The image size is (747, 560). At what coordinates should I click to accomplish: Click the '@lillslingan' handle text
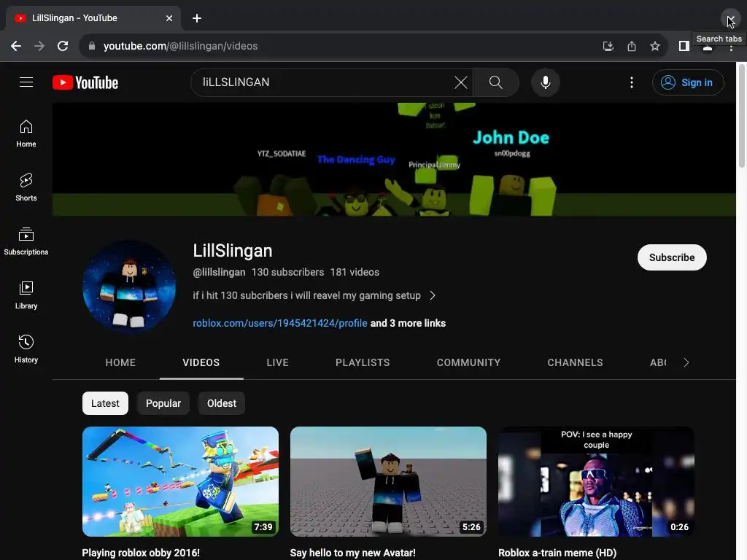(x=219, y=272)
